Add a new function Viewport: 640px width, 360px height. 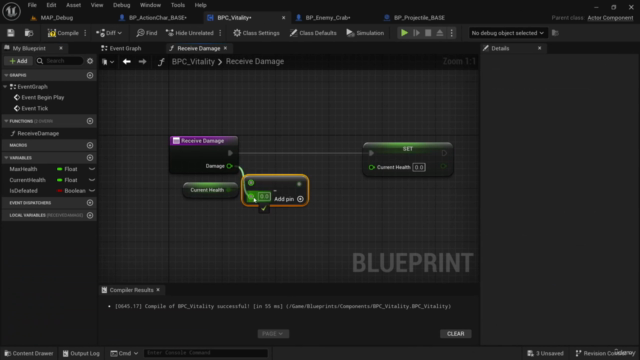90,121
